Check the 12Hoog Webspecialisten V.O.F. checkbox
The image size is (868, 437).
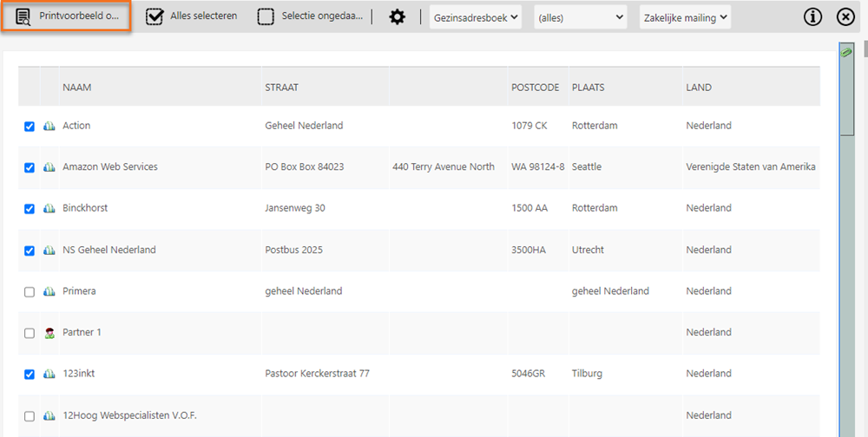[x=30, y=416]
